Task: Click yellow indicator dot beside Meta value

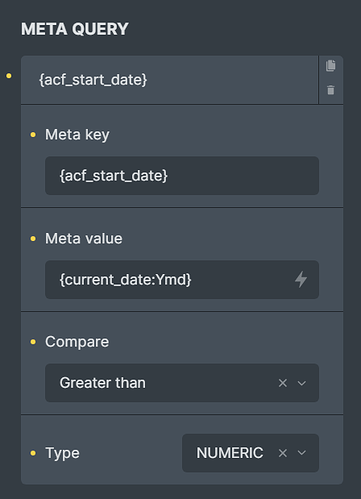Action: pos(33,239)
